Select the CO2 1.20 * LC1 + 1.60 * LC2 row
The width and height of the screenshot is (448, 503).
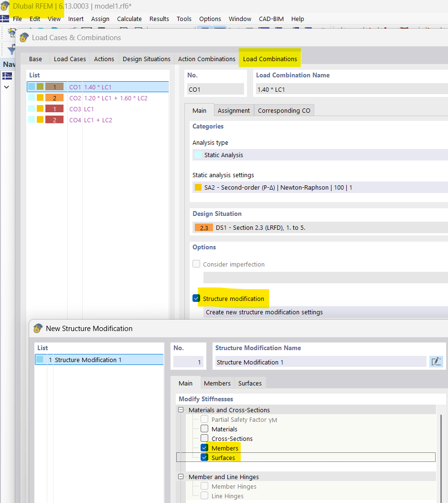coord(98,98)
